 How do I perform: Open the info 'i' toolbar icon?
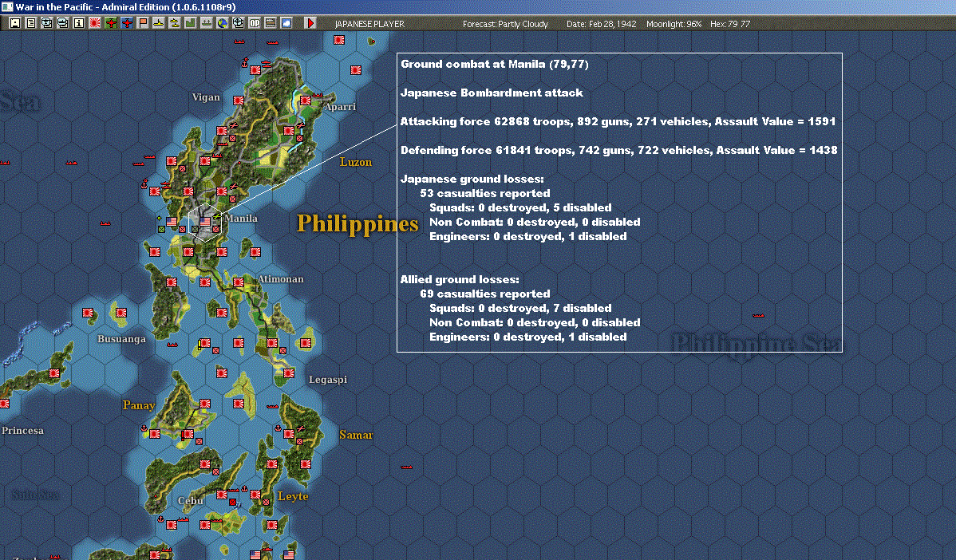click(x=79, y=23)
